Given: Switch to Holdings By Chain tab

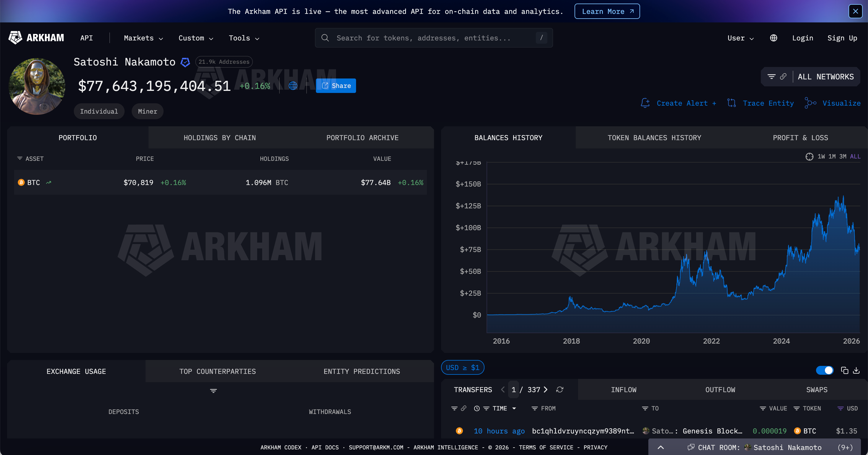Looking at the screenshot, I should tap(219, 138).
